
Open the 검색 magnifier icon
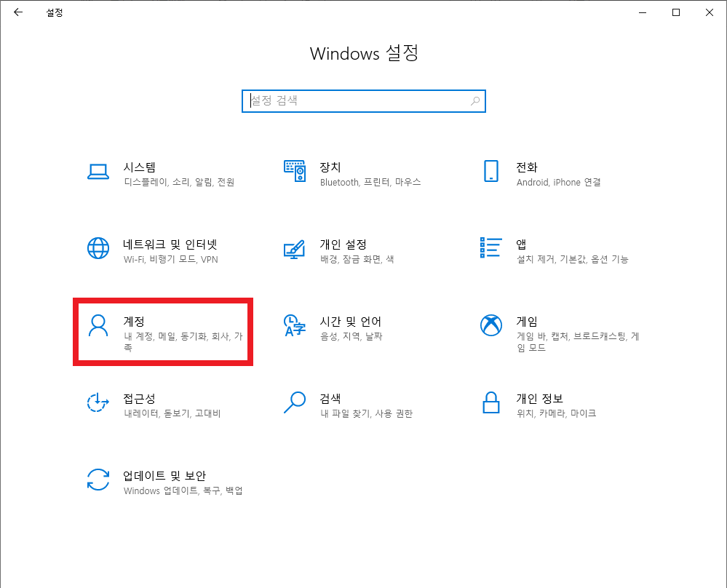tap(295, 402)
